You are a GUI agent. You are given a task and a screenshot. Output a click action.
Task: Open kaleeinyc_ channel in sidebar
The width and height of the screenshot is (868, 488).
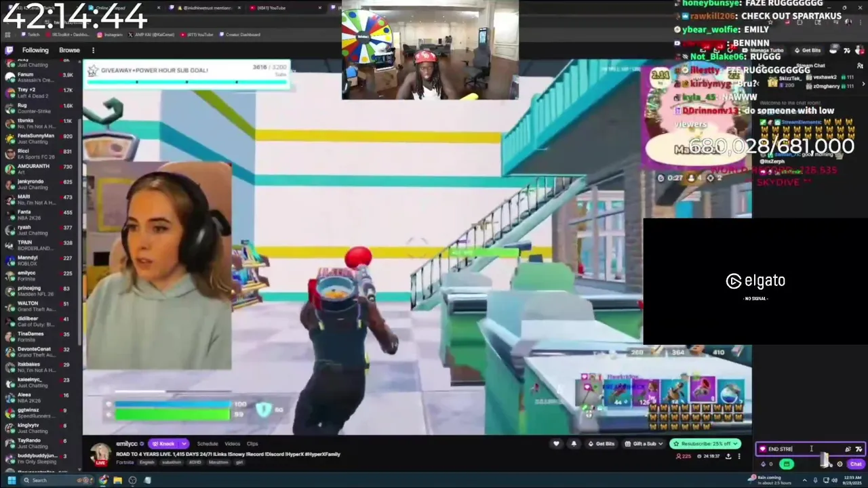41,382
